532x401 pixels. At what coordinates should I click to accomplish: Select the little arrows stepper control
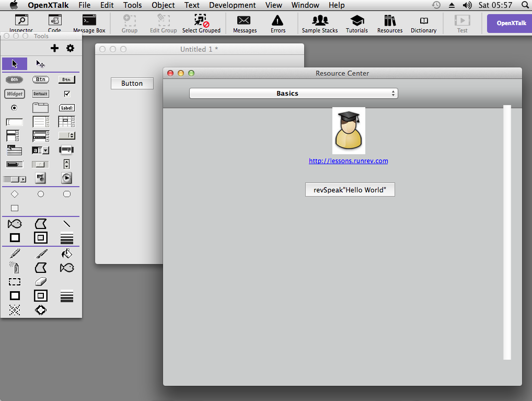pyautogui.click(x=66, y=164)
